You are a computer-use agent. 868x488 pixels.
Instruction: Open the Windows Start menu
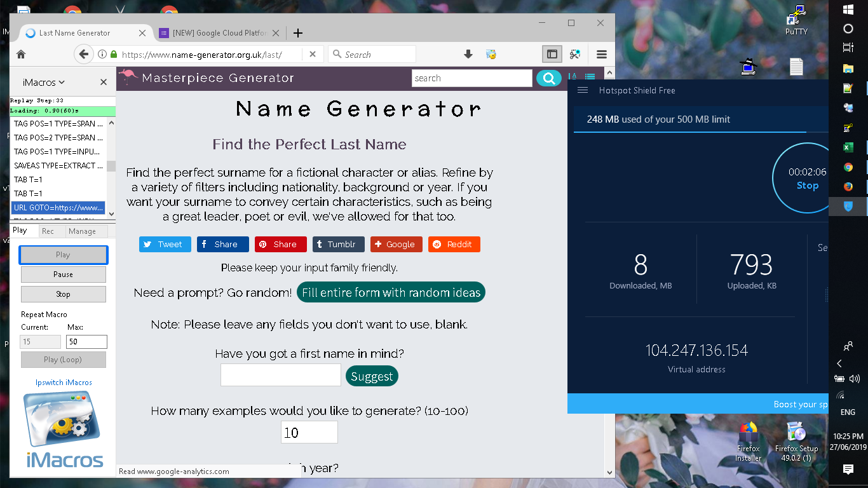(x=848, y=10)
